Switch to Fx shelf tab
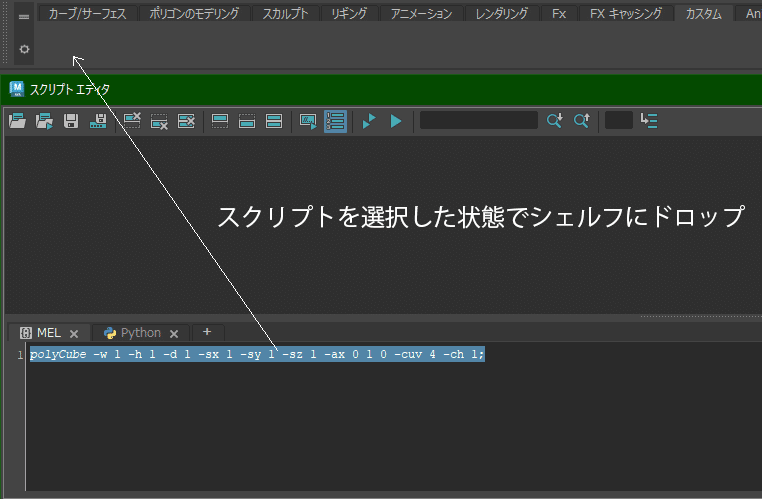 coord(559,14)
